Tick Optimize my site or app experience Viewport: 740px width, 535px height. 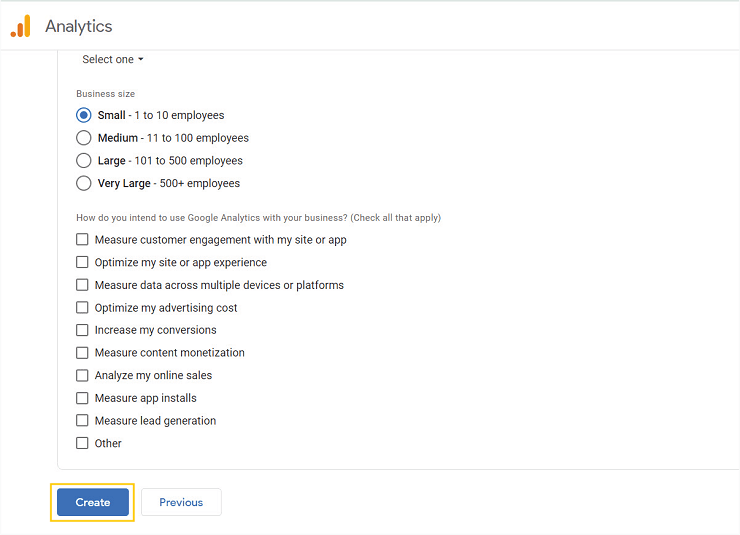point(82,262)
